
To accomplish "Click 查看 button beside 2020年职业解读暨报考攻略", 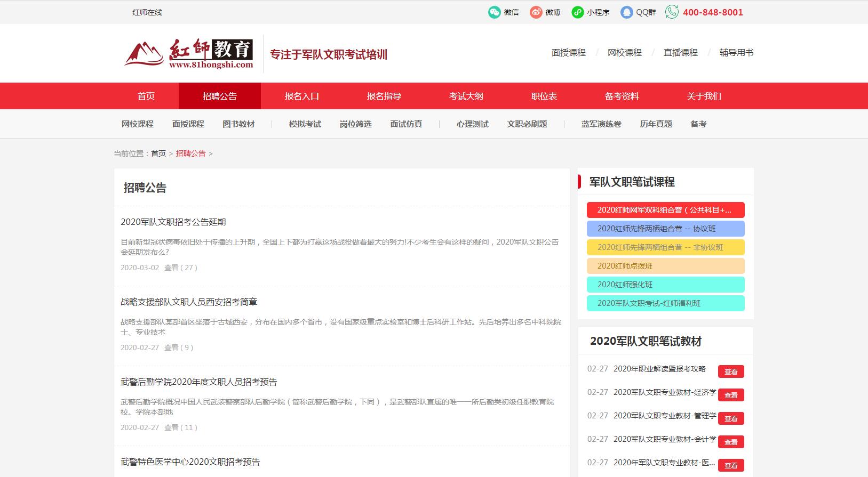I will 731,371.
